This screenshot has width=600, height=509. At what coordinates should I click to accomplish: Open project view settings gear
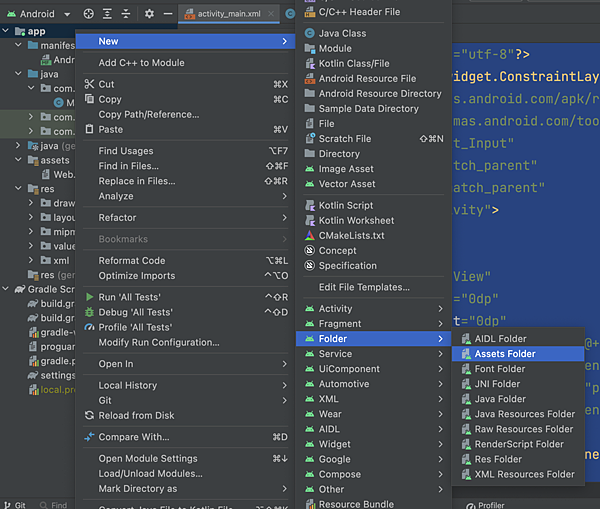(149, 14)
